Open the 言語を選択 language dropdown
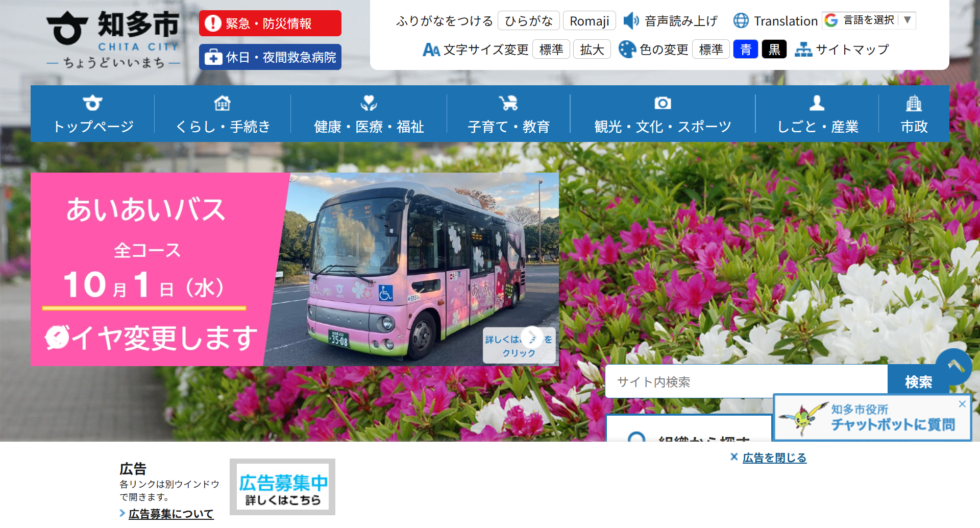The image size is (980, 528). (869, 20)
